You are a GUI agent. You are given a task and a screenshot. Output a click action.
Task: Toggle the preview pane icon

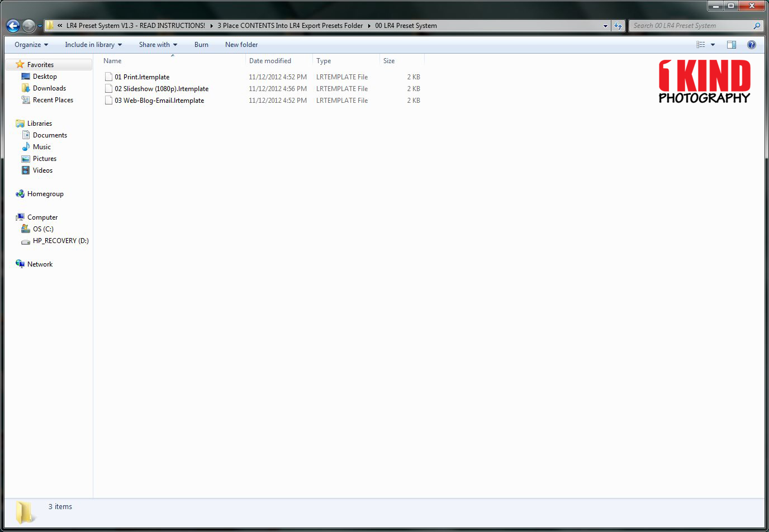(731, 45)
